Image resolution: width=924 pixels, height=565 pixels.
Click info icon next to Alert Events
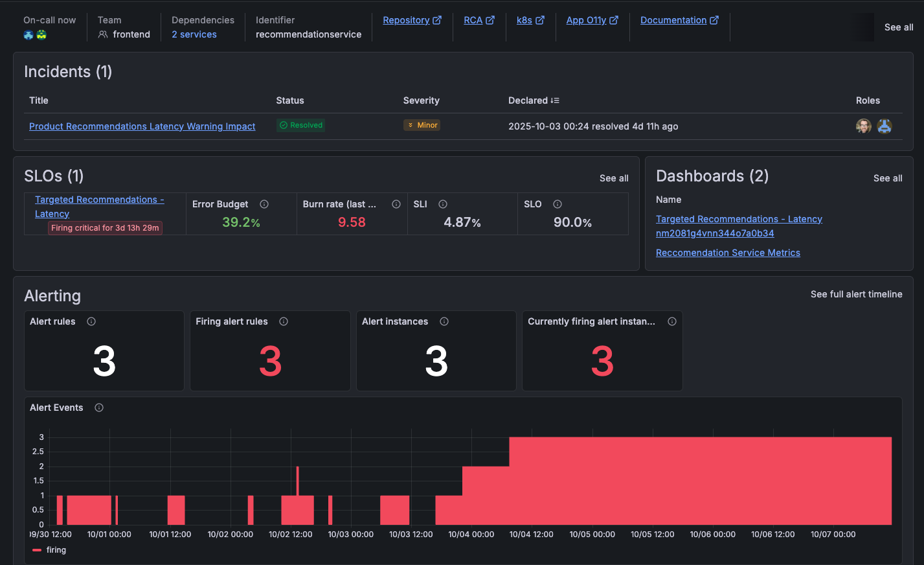tap(99, 408)
